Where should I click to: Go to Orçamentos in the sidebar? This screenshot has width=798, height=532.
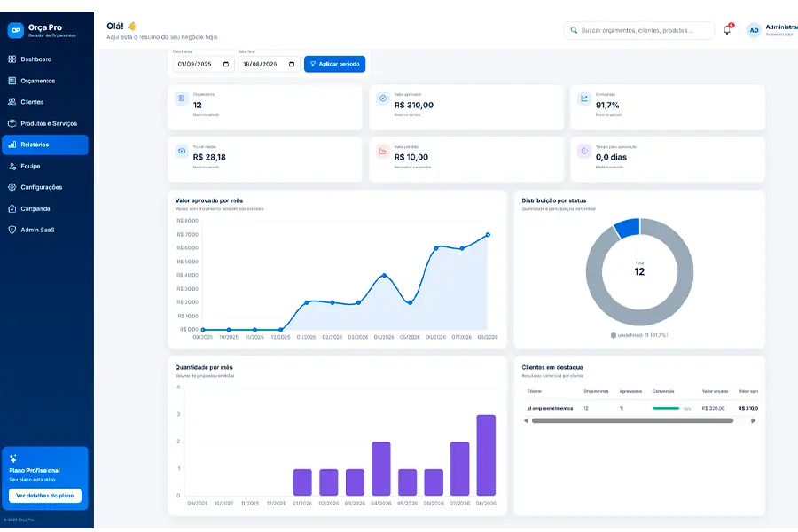click(45, 81)
